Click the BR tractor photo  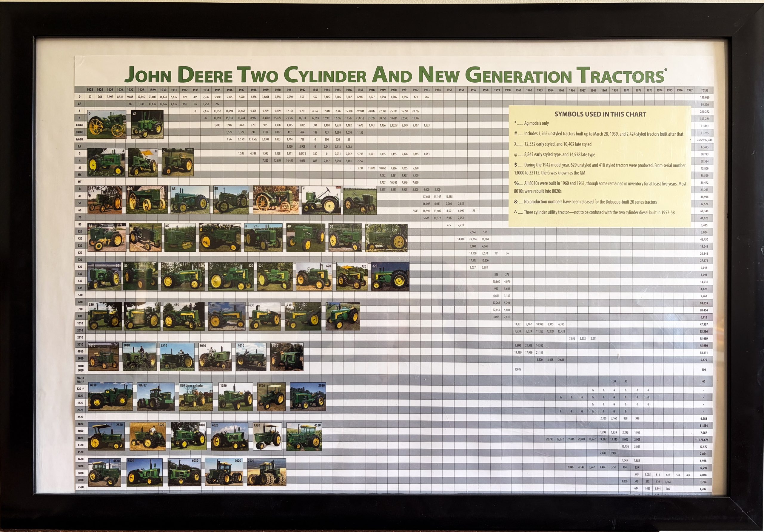pos(231,200)
